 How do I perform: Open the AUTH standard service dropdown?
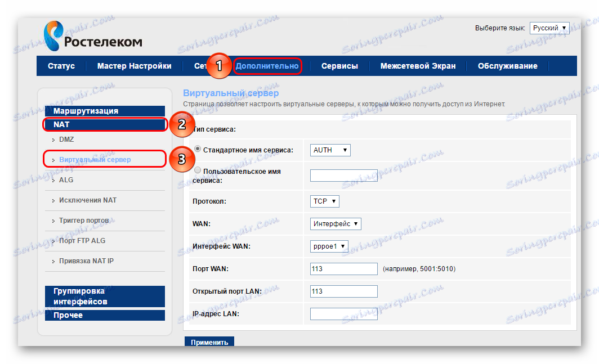point(330,150)
